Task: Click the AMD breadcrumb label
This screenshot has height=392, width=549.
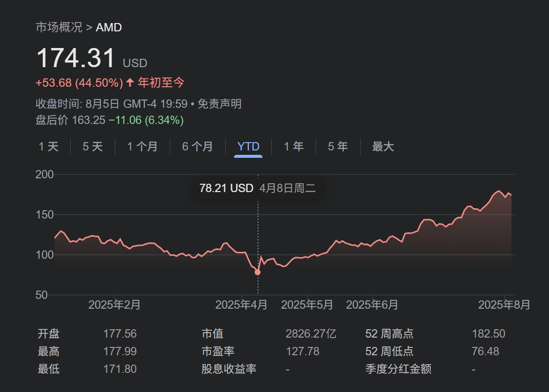Action: [x=108, y=27]
